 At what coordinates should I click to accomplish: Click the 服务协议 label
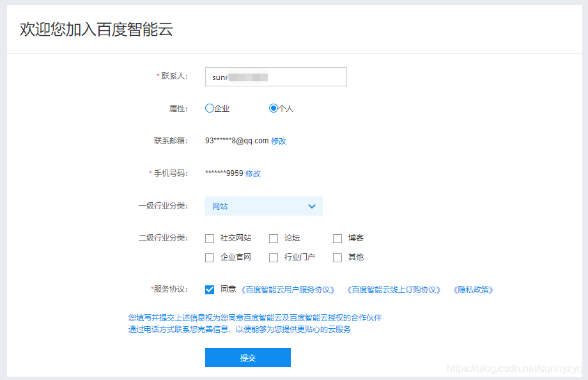(x=171, y=289)
